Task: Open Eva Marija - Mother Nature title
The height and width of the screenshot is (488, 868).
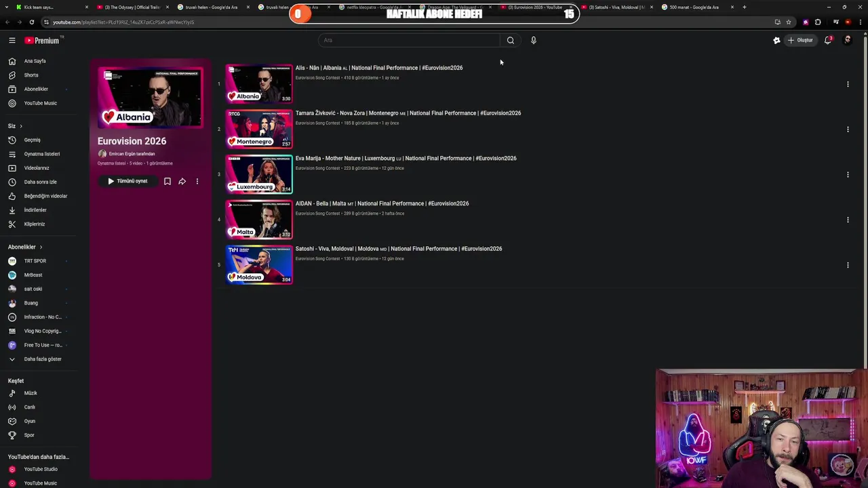Action: [406, 159]
